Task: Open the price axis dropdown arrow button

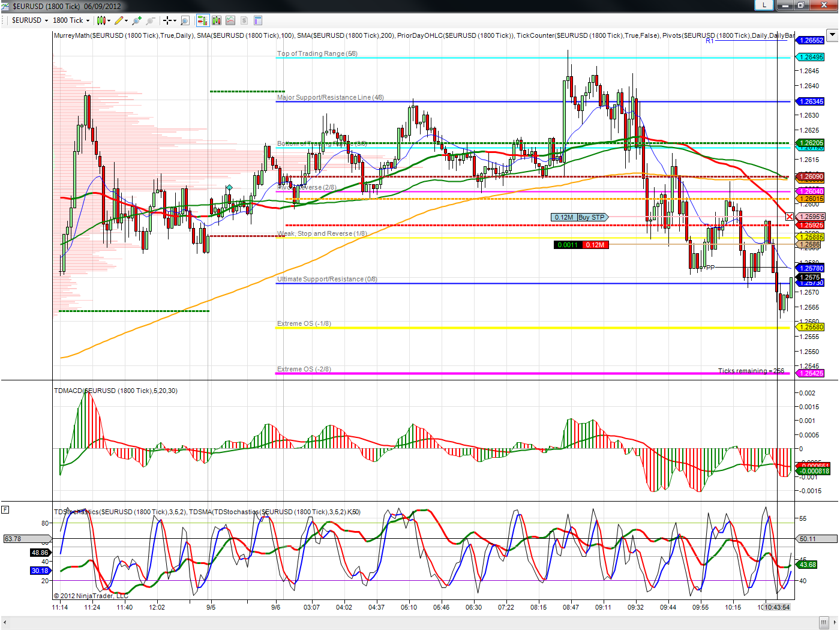Action: (x=832, y=35)
